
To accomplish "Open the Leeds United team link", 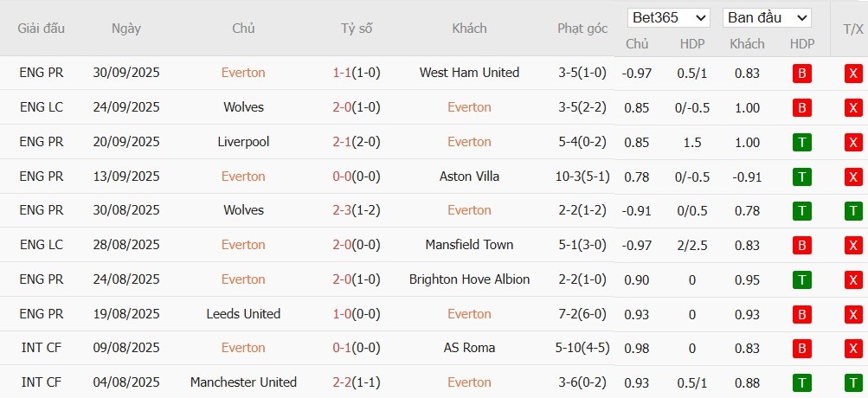I will tap(243, 313).
